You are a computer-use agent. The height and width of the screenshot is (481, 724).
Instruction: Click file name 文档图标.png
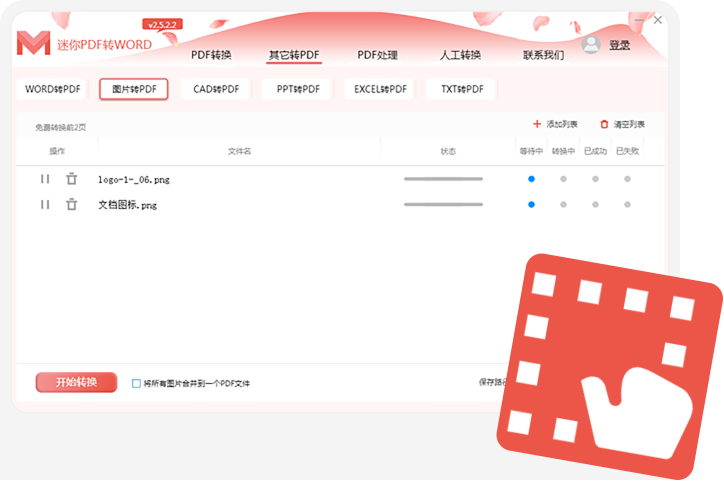[x=127, y=205]
